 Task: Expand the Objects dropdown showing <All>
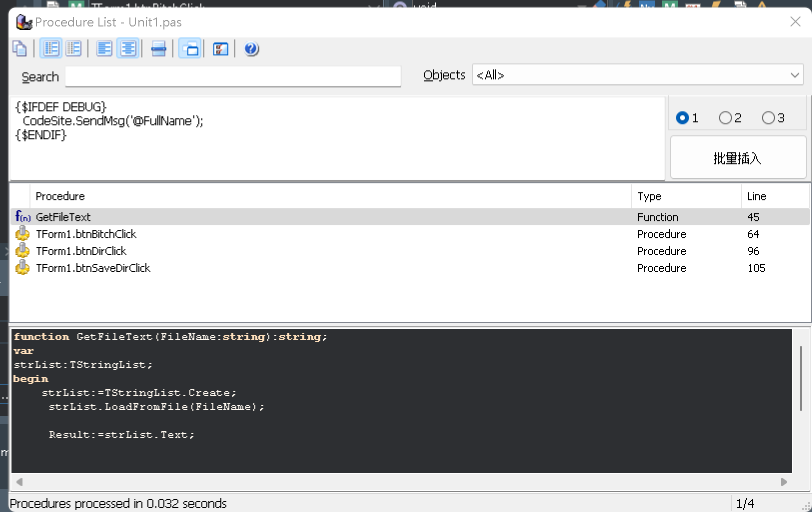click(x=795, y=75)
